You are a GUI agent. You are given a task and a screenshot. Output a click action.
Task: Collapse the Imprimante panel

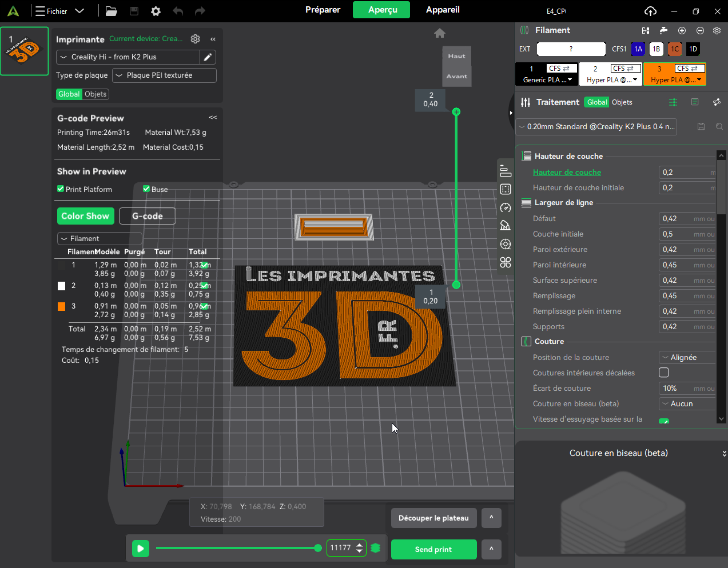213,39
